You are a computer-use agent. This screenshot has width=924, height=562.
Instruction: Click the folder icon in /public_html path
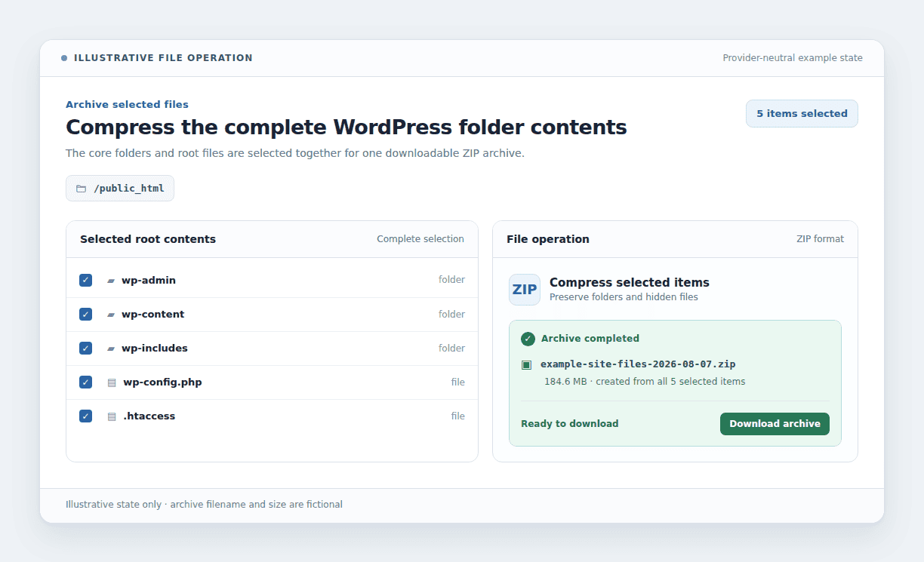click(x=82, y=189)
